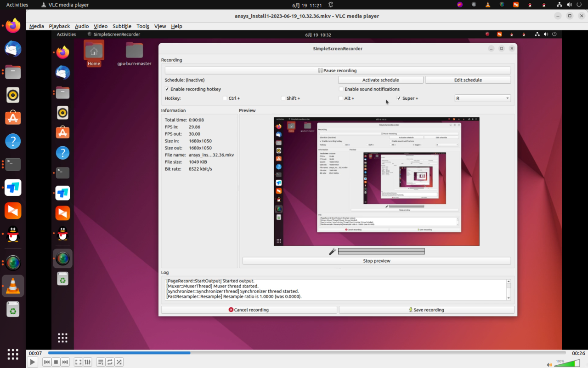Open Trash from the outer Ubuntu dock

(x=13, y=310)
